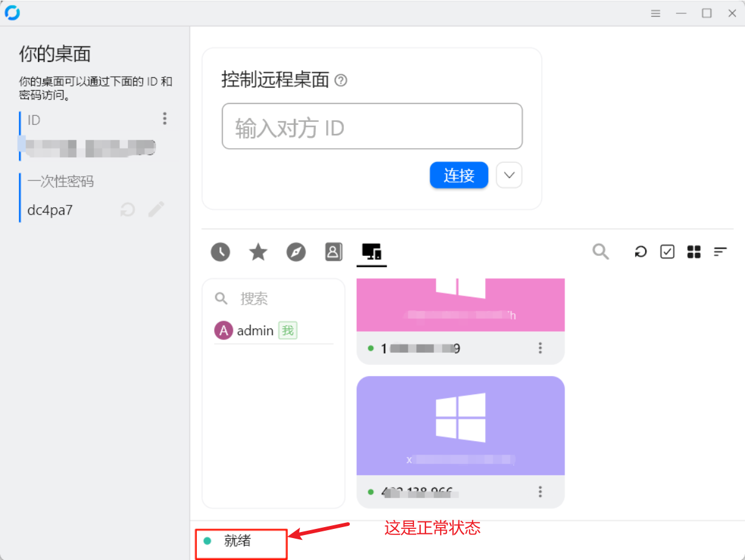Refresh the peer list
The width and height of the screenshot is (745, 560).
pyautogui.click(x=640, y=252)
